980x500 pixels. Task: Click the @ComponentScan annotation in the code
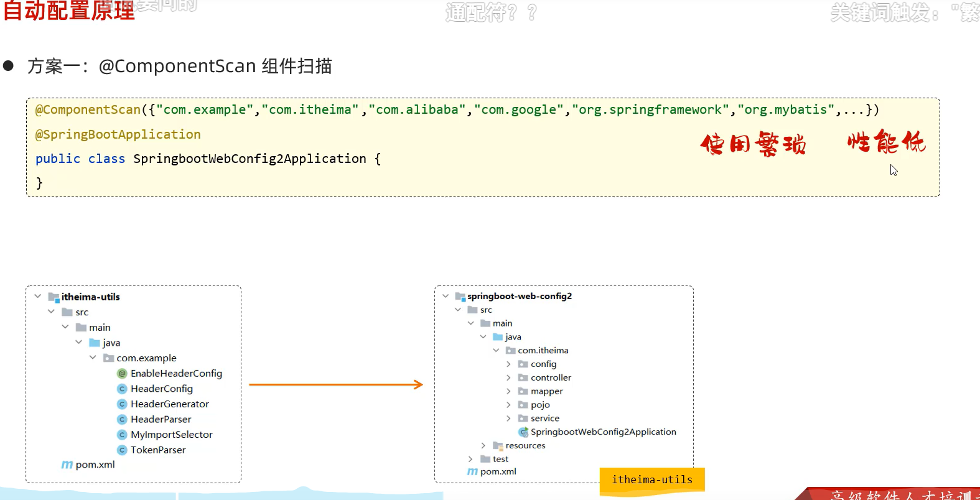(88, 110)
